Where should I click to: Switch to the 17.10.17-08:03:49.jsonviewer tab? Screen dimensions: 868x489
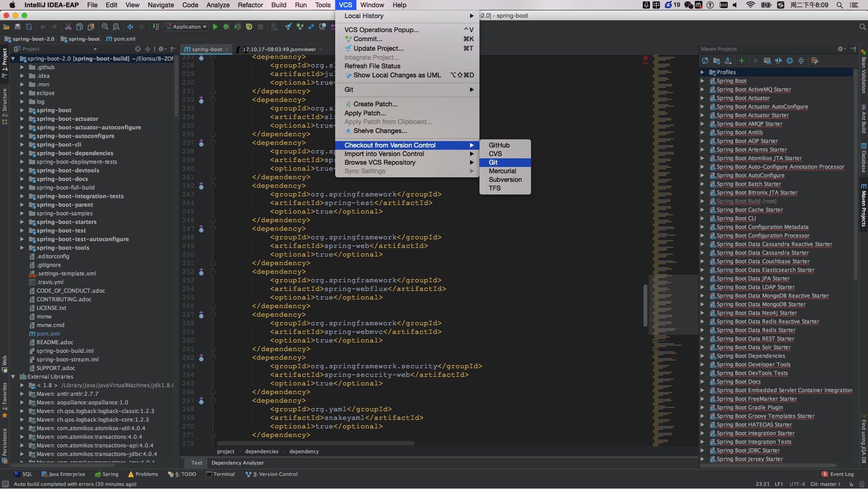click(279, 49)
